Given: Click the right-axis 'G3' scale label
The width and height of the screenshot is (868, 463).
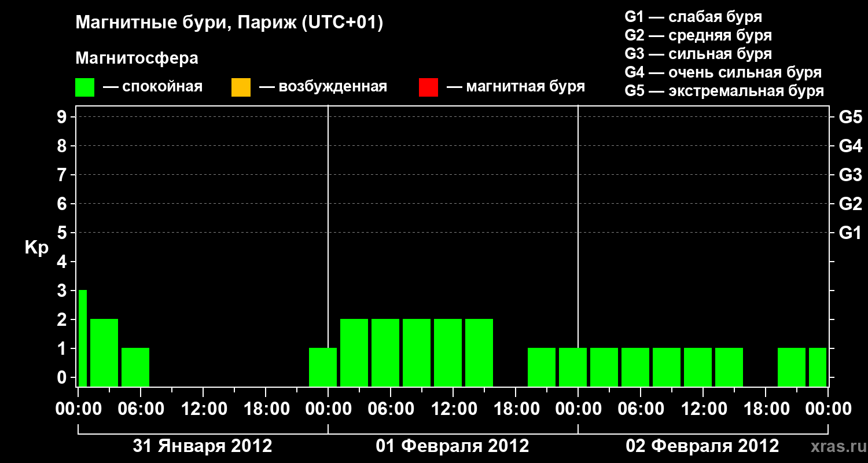Looking at the screenshot, I should pos(851,175).
